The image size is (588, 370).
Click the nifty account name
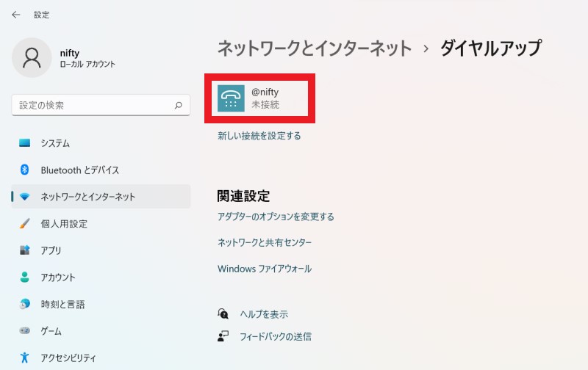coord(69,53)
